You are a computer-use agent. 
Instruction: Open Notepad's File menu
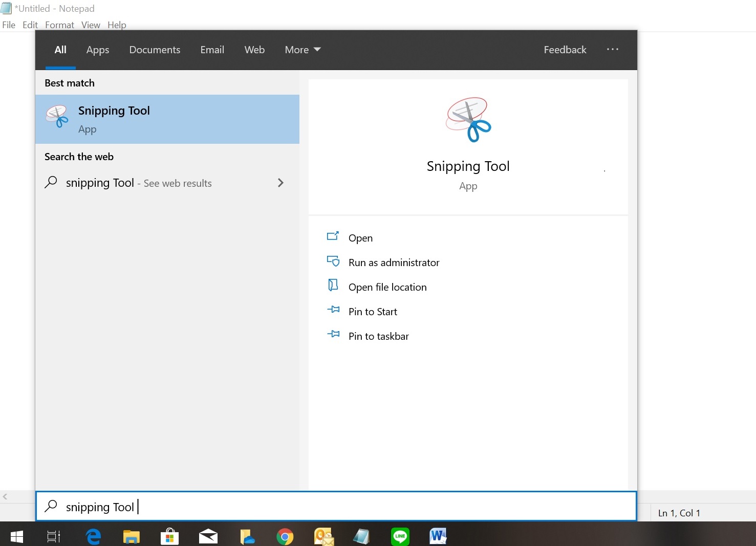(x=9, y=25)
